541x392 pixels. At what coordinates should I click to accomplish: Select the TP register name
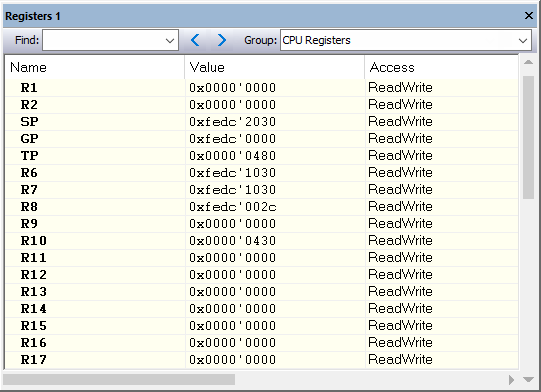tap(29, 156)
